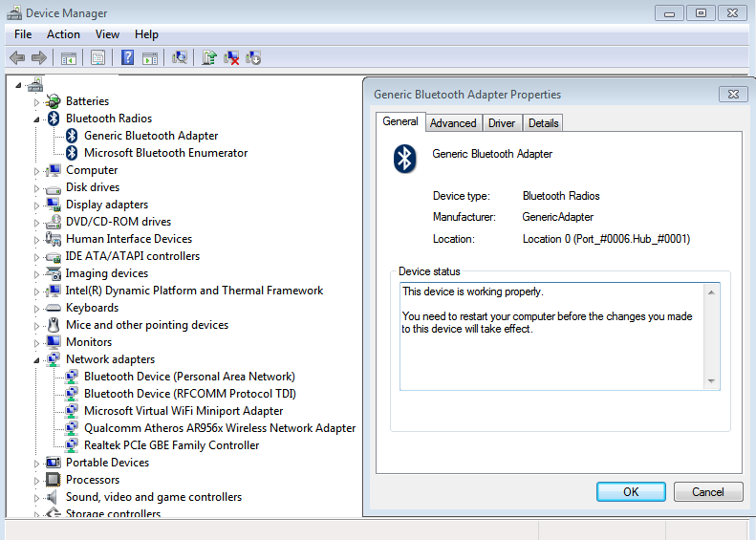
Task: Click the Disable device icon with down arrow
Action: point(253,58)
